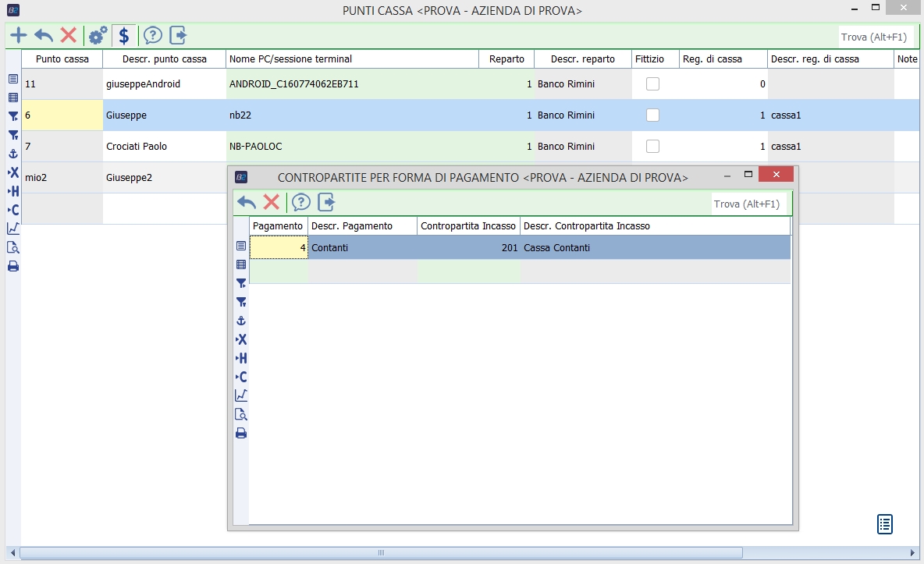
Task: Click the printer icon in Contropartite sidebar
Action: [241, 433]
